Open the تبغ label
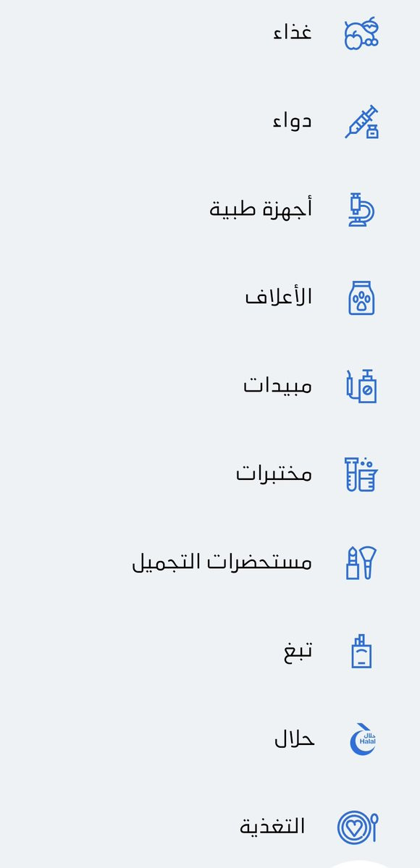420x868 pixels. click(298, 651)
